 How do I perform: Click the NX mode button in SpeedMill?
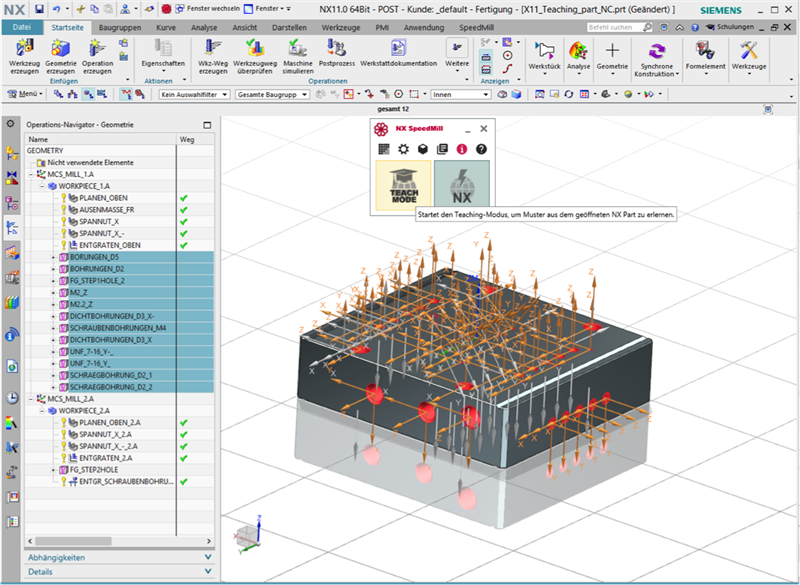462,185
